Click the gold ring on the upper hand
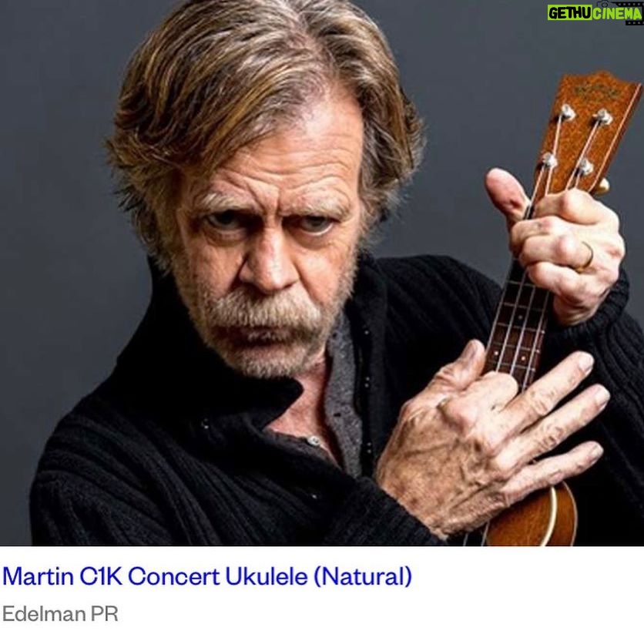 586,258
